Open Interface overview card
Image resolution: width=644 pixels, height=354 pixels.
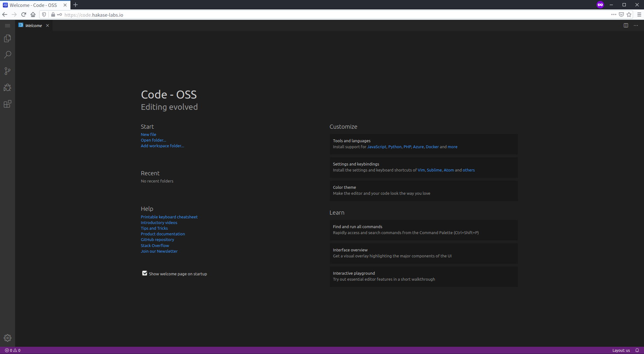pyautogui.click(x=424, y=253)
